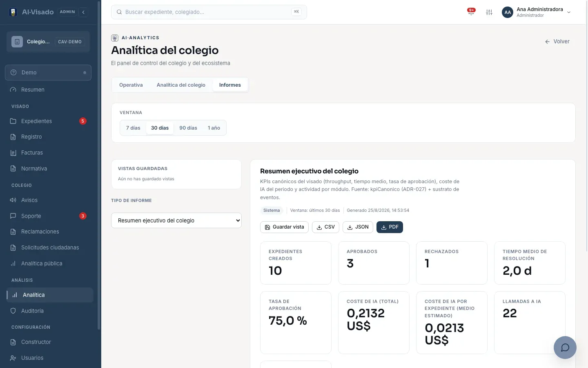
Task: Click the Guardar vista button
Action: point(284,227)
